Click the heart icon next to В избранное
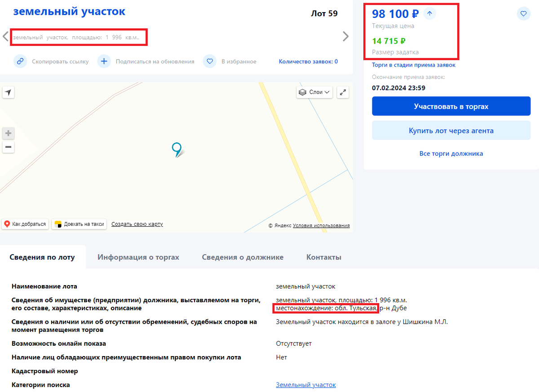Screen dimensions: 539x392 [x=210, y=61]
